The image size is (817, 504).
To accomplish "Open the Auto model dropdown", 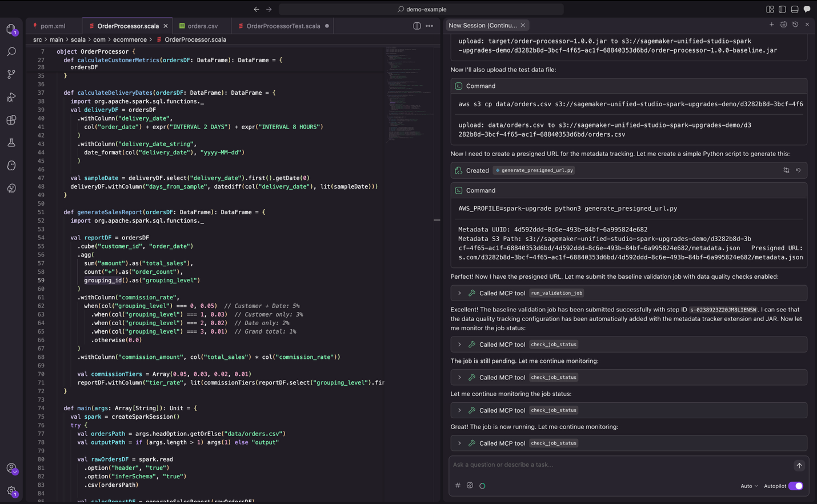I will (x=749, y=486).
